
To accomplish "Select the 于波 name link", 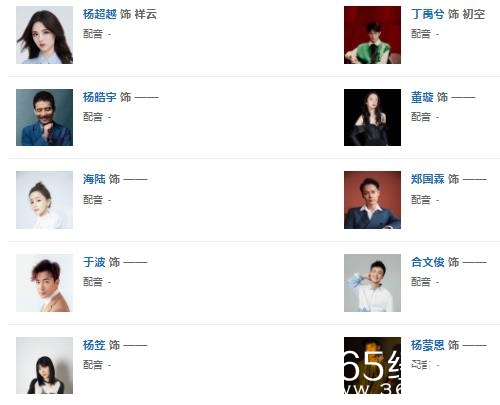I will coord(94,262).
